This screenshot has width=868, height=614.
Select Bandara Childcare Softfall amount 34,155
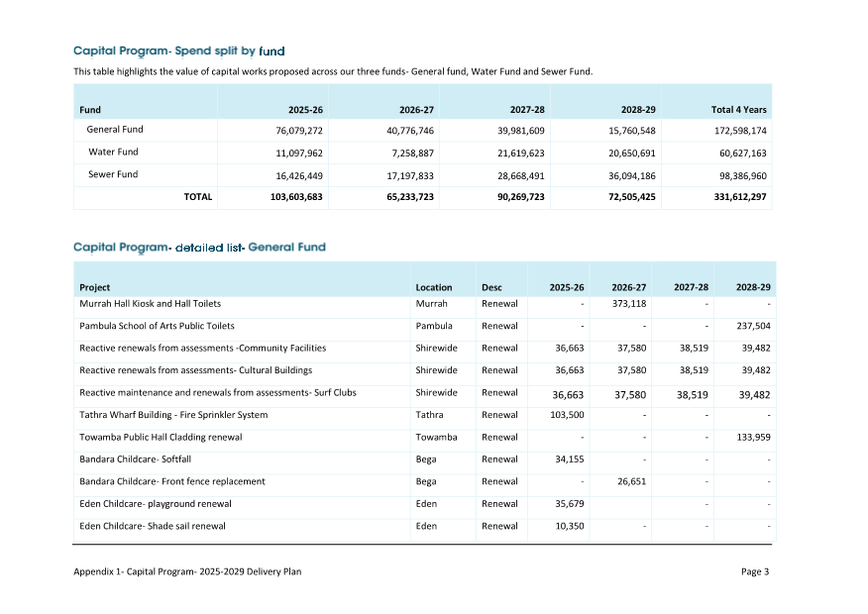click(x=567, y=460)
